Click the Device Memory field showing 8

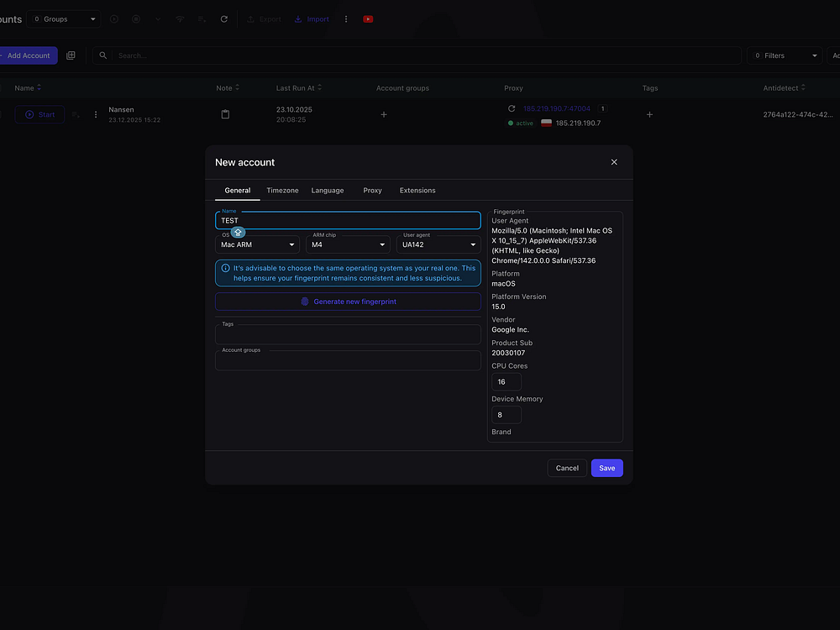pos(507,415)
